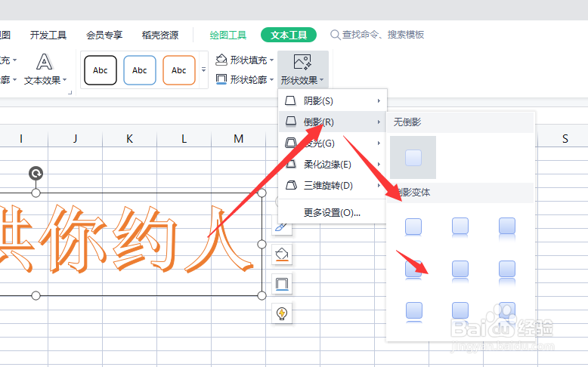Image resolution: width=588 pixels, height=367 pixels.
Task: Apply the black outline Abc style
Action: 101,70
